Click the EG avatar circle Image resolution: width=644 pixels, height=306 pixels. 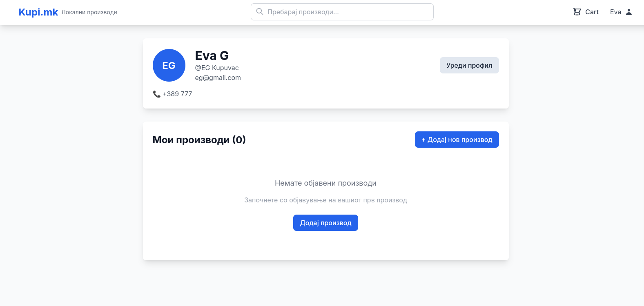(x=169, y=65)
